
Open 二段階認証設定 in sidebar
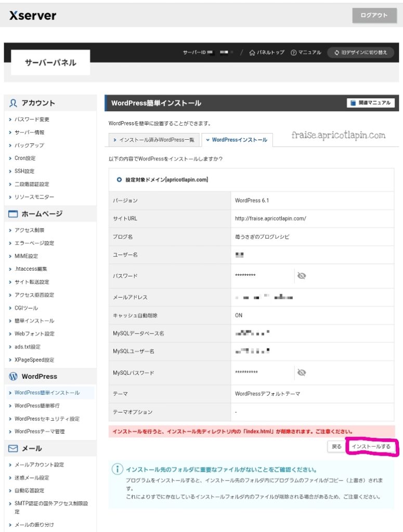[32, 184]
